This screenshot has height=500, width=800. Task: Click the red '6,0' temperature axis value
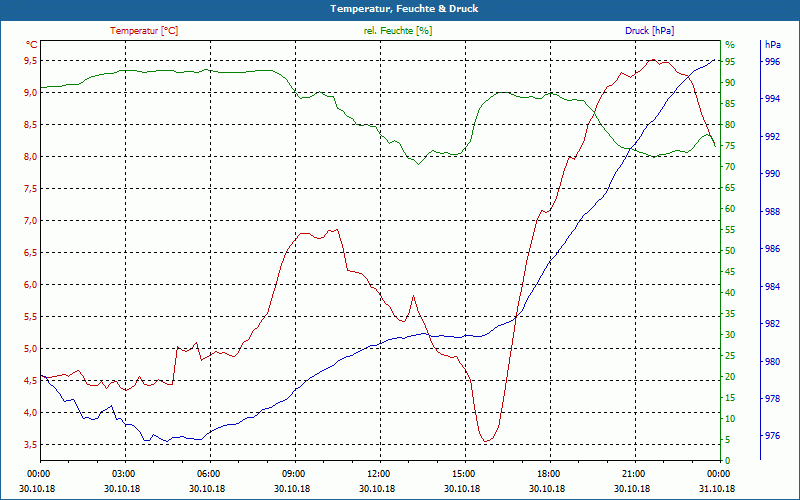pos(30,285)
